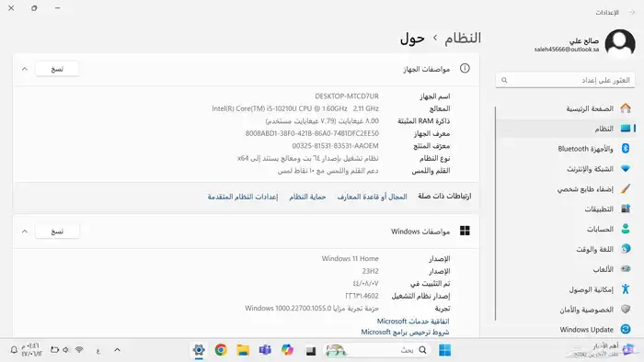Click the account email saleh45666@outlook.sa
The height and width of the screenshot is (362, 644).
[567, 50]
